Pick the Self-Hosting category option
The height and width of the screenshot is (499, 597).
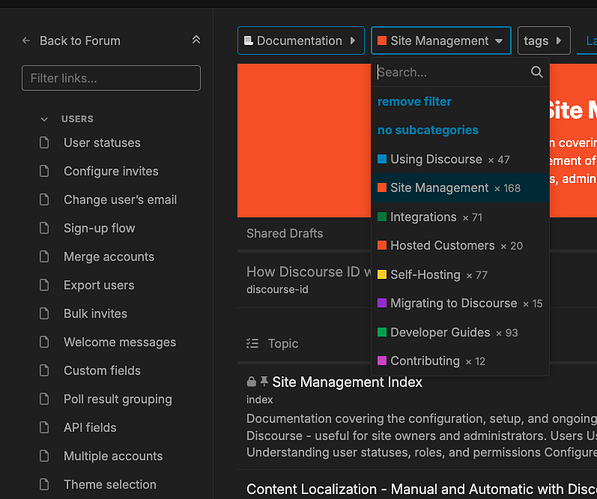(460, 274)
